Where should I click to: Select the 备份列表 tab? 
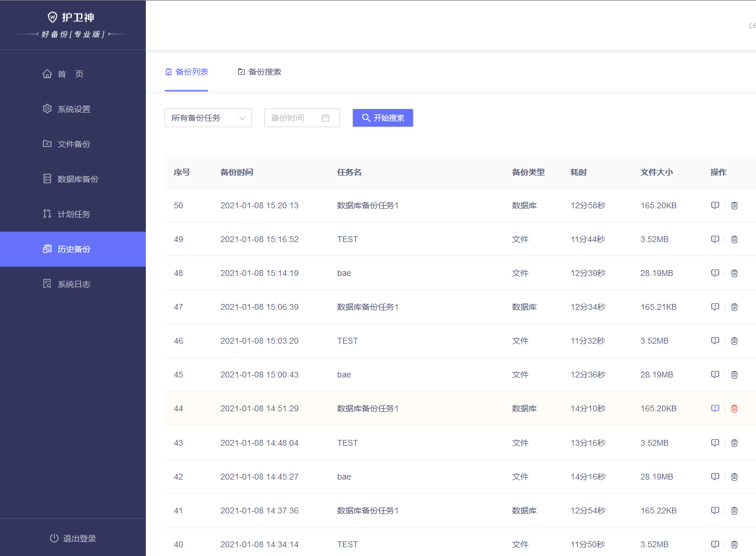[x=187, y=72]
